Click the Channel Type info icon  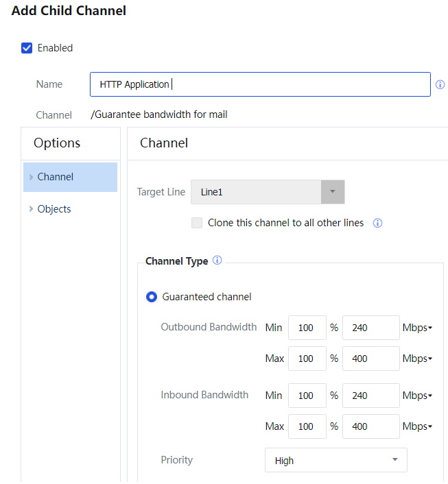[217, 261]
